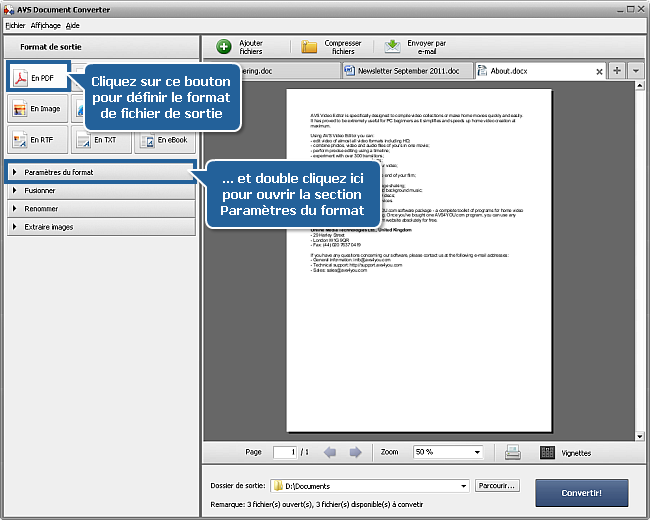
Task: Choose the En eBook format
Action: tap(163, 140)
